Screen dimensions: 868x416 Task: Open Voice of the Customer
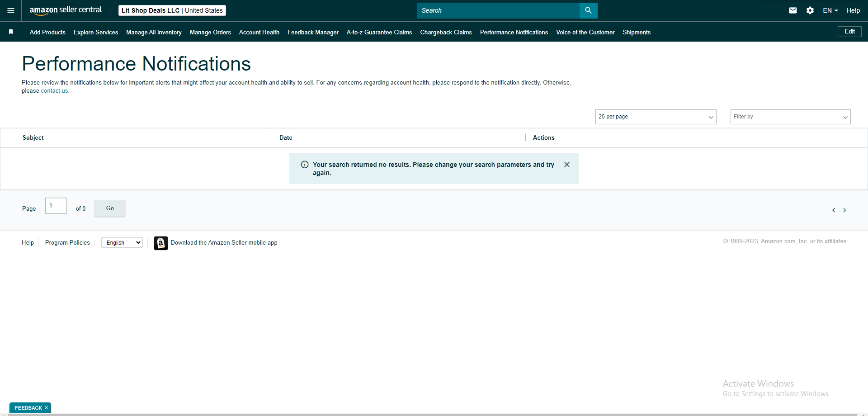point(585,32)
